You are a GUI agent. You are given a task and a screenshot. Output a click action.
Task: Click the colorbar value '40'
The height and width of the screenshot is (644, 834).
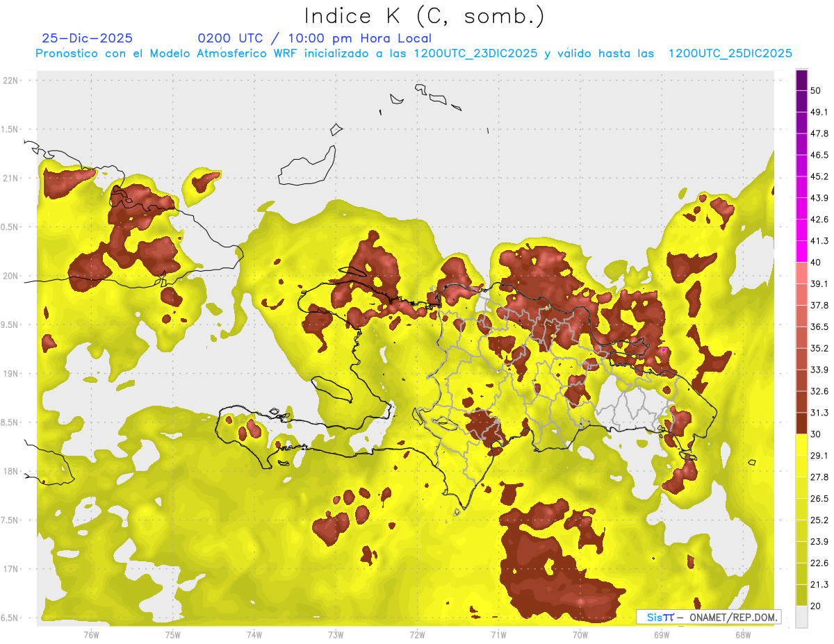(x=816, y=263)
